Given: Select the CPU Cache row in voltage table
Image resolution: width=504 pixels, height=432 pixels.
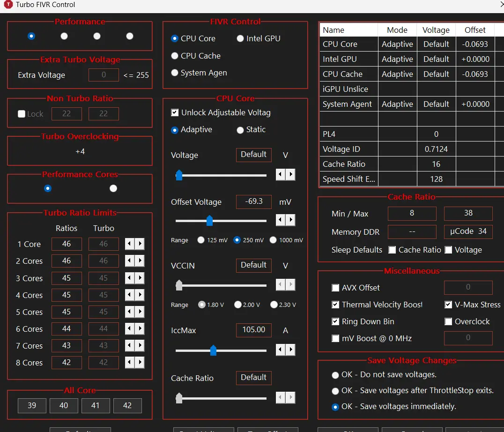Looking at the screenshot, I should coord(412,74).
